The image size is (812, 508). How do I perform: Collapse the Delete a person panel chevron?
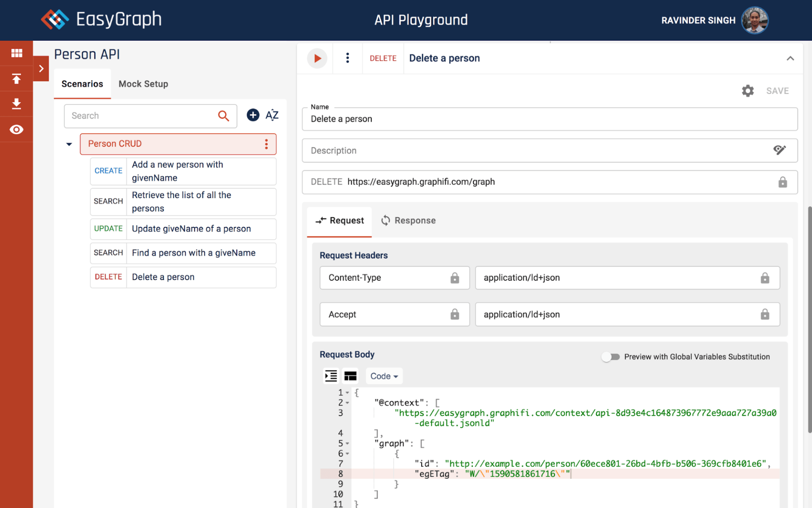click(x=790, y=58)
